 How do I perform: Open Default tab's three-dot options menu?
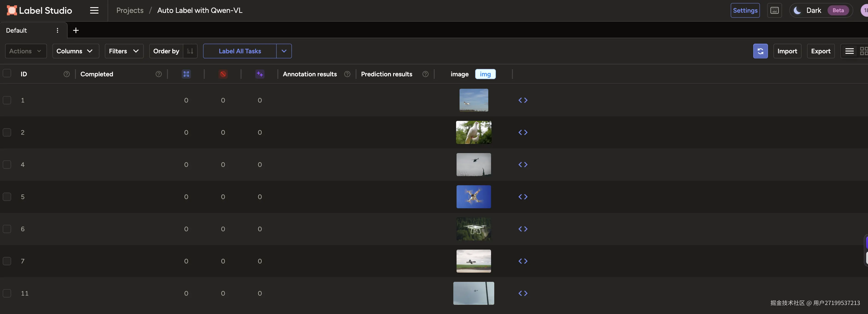[x=58, y=30]
